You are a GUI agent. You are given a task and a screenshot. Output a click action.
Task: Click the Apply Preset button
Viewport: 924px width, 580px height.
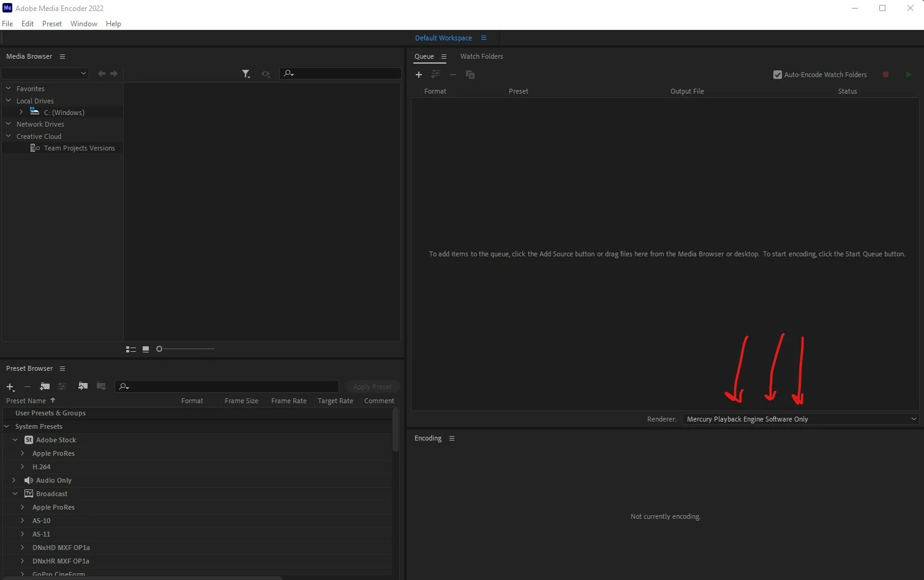pyautogui.click(x=372, y=387)
